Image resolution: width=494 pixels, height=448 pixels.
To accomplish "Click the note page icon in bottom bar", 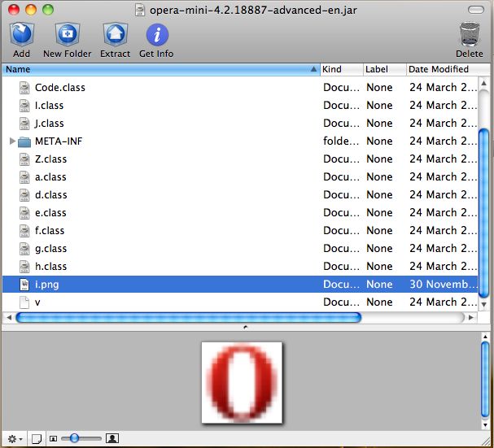I will click(37, 438).
